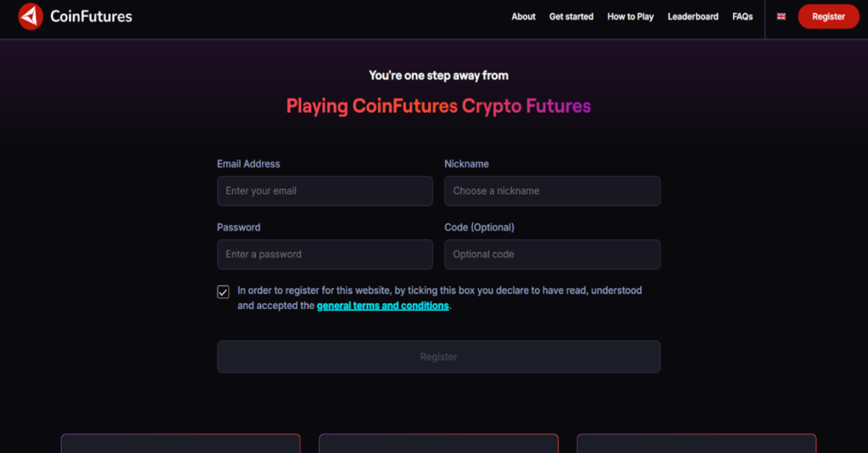The width and height of the screenshot is (868, 453).
Task: Click the CoinFutures brand name text
Action: [91, 17]
